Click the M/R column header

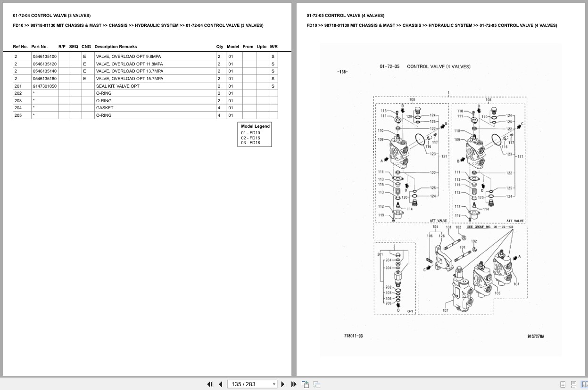click(x=274, y=47)
